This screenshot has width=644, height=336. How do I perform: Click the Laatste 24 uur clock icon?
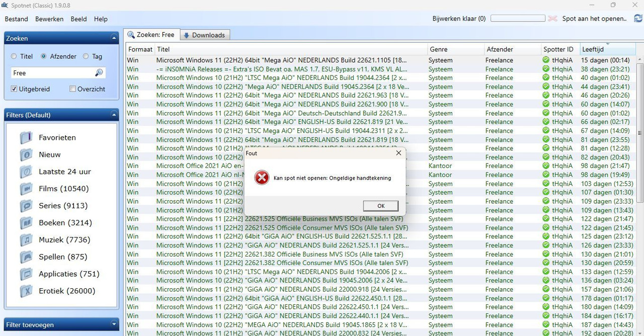[26, 172]
